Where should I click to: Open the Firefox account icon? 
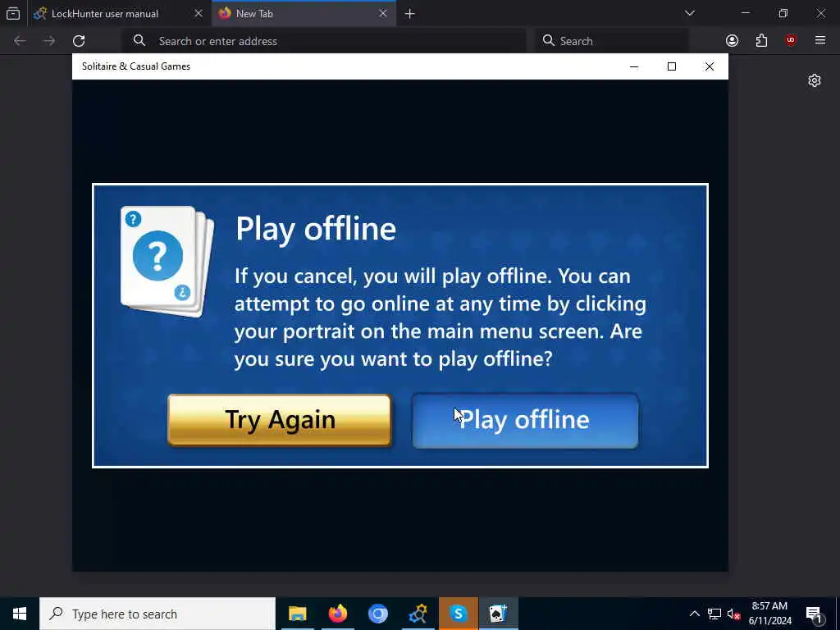[x=732, y=41]
